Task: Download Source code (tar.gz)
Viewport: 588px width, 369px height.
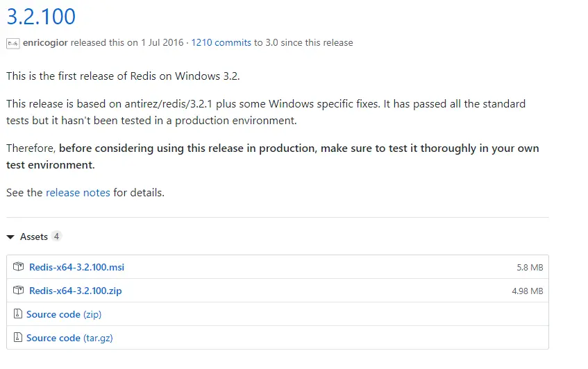Action: click(x=69, y=338)
